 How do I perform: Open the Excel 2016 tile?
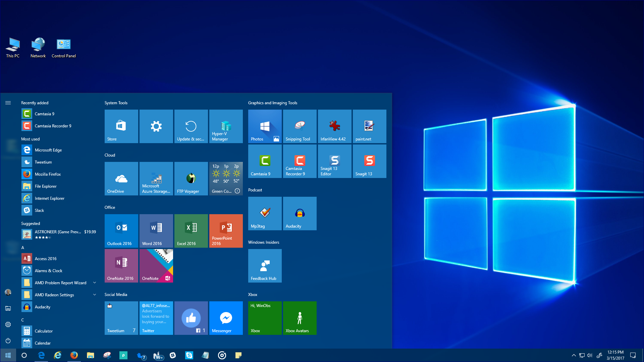click(x=191, y=231)
